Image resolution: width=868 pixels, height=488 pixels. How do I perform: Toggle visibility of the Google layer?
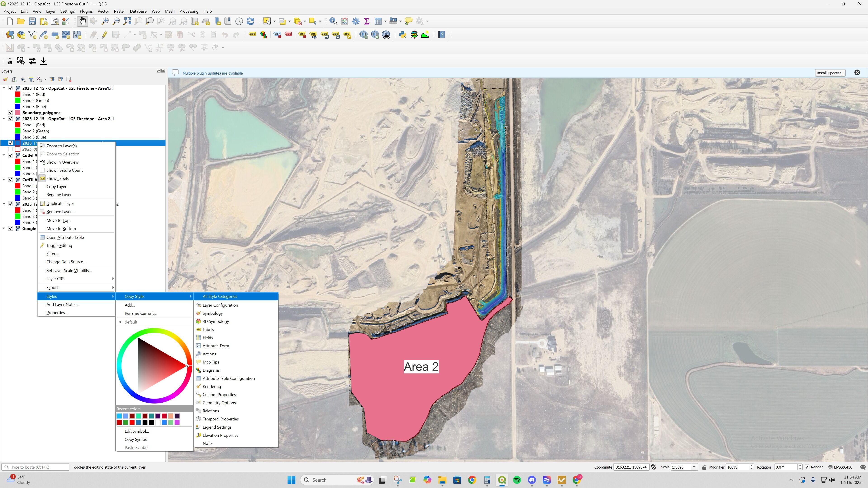point(10,228)
